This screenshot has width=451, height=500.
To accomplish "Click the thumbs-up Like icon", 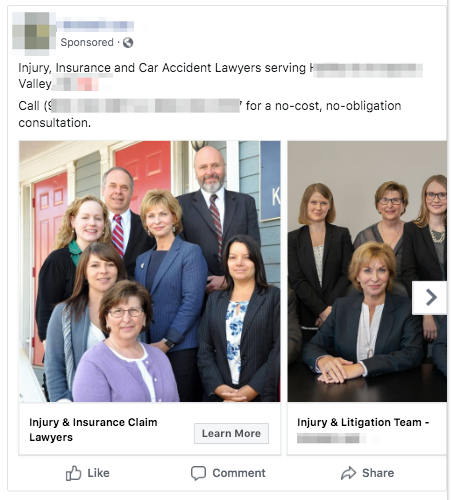I will [x=73, y=473].
